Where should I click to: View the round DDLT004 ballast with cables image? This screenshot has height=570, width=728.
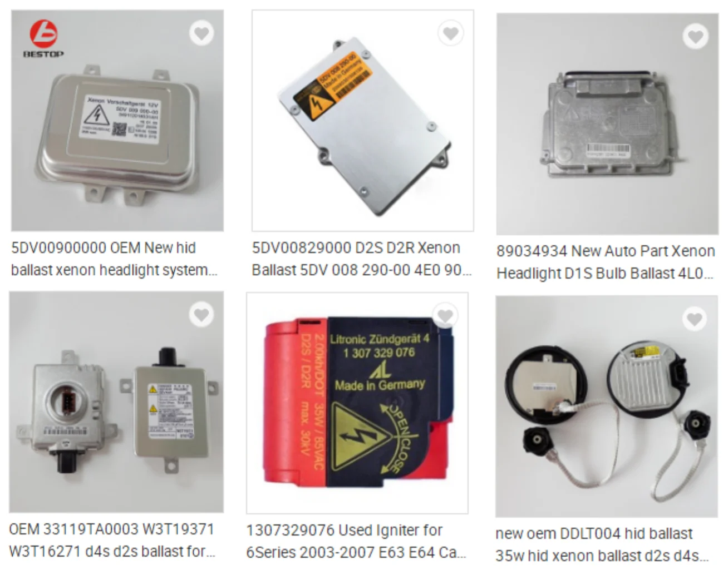click(607, 407)
